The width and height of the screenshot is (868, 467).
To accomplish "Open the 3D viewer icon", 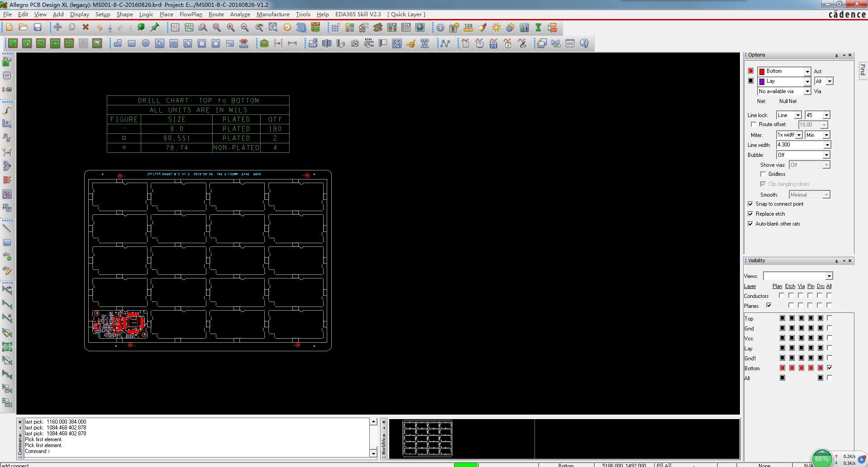I will pos(301,28).
